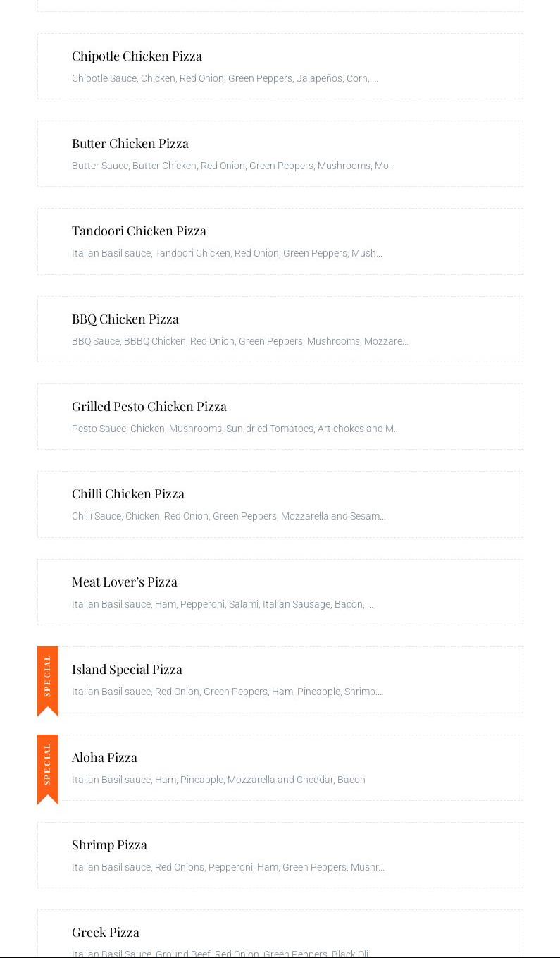Select the Chipotle Chicken Pizza menu item
Image resolution: width=560 pixels, height=958 pixels.
point(137,56)
